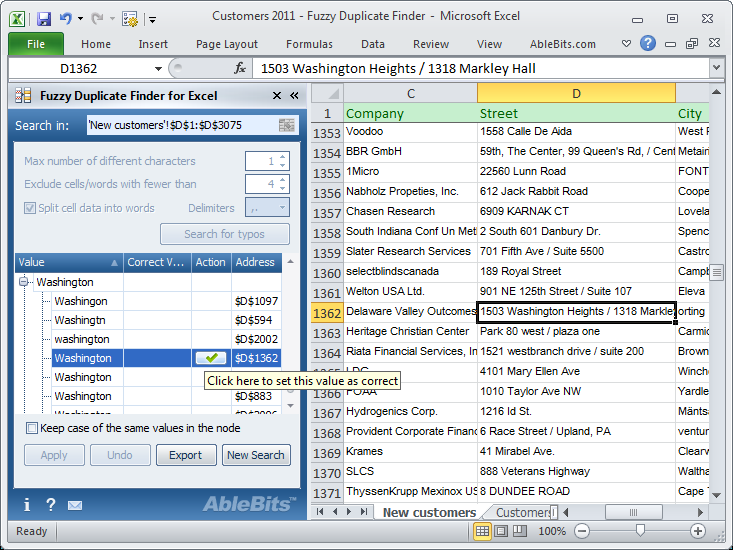Click the worksheet vertical scrollbar thumb

coord(716,272)
